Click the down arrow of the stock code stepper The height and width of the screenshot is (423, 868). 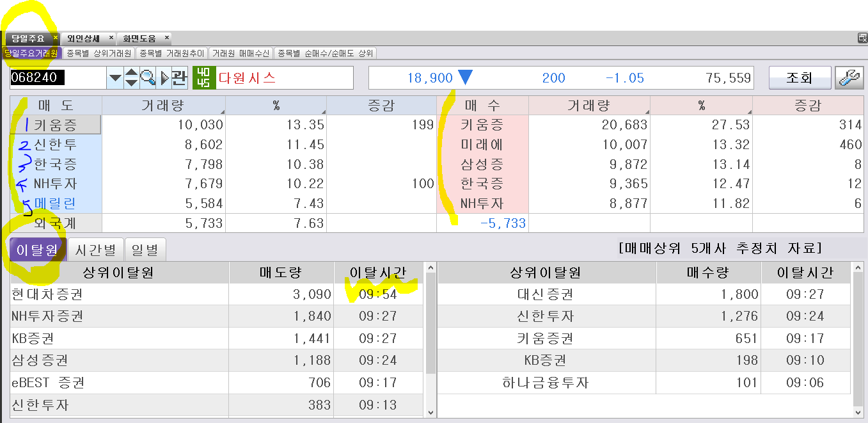click(131, 83)
